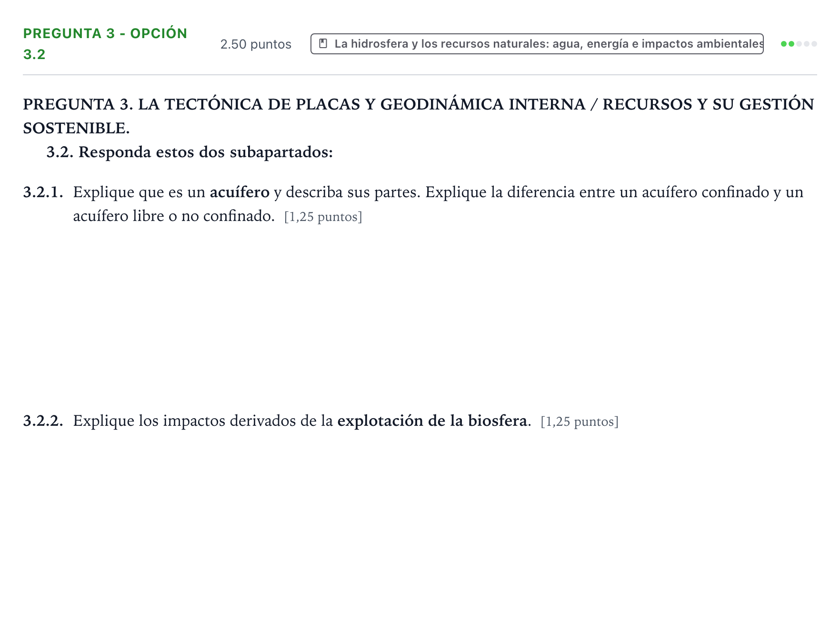Select the 'PREGUNTA 3. LA TECTÓNICA DE PLACAS' title
Image resolution: width=840 pixels, height=624 pixels.
click(x=419, y=116)
